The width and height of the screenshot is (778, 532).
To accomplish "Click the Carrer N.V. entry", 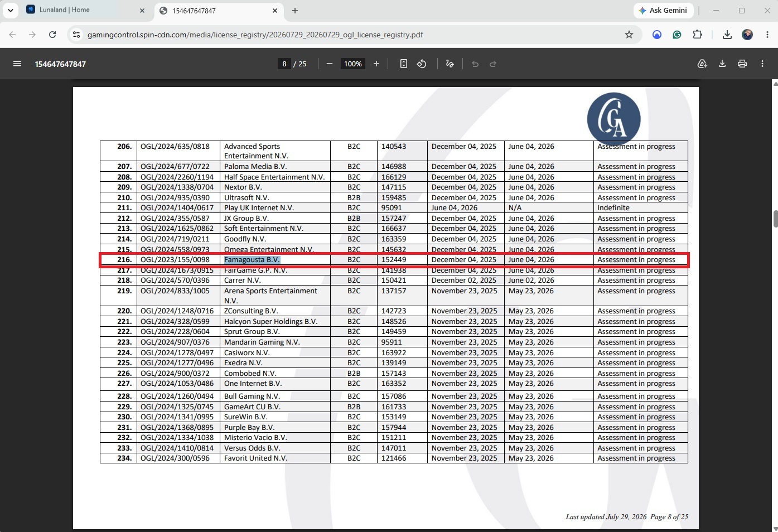I will (243, 280).
